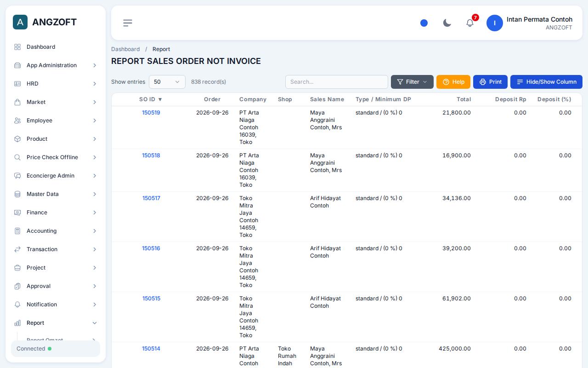Open the Approval menu item
The width and height of the screenshot is (588, 368).
[x=56, y=286]
